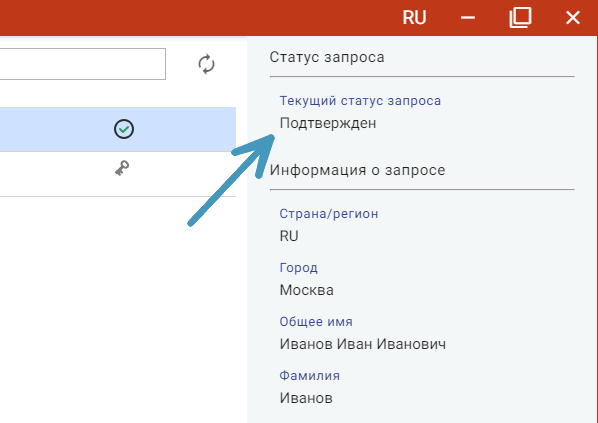Viewport: 598px width, 423px height.
Task: Select the Москва city value
Action: coord(307,290)
